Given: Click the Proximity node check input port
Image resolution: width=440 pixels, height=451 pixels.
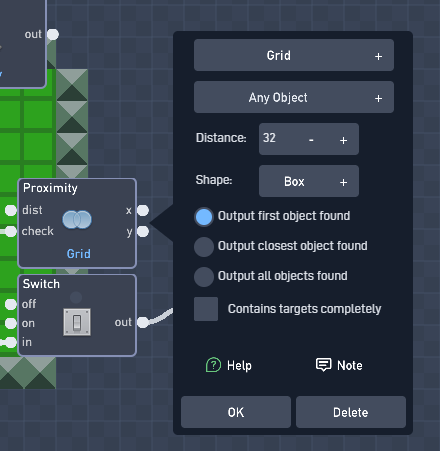Looking at the screenshot, I should (x=11, y=231).
